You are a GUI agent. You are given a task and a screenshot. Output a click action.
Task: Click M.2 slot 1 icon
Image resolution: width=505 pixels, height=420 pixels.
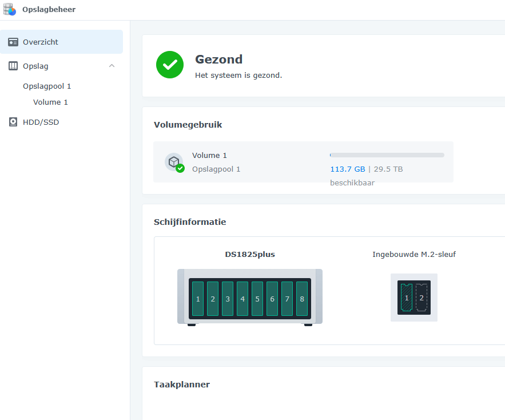pos(406,298)
